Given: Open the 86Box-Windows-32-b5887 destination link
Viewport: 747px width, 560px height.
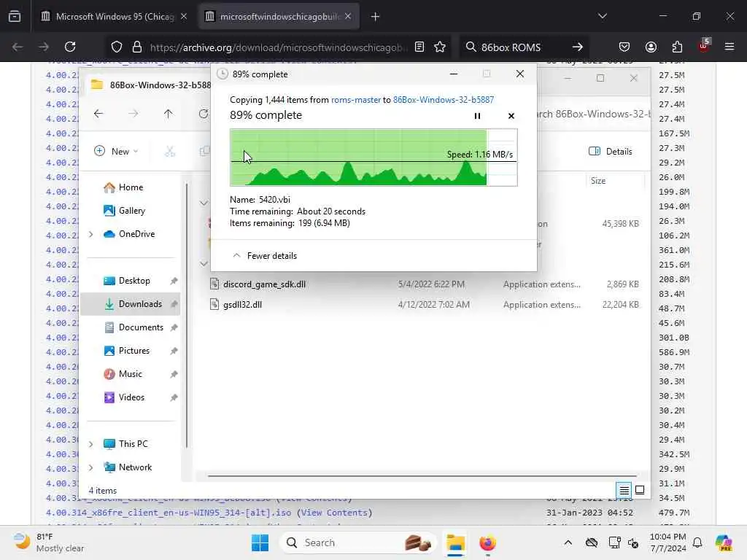Looking at the screenshot, I should point(444,99).
